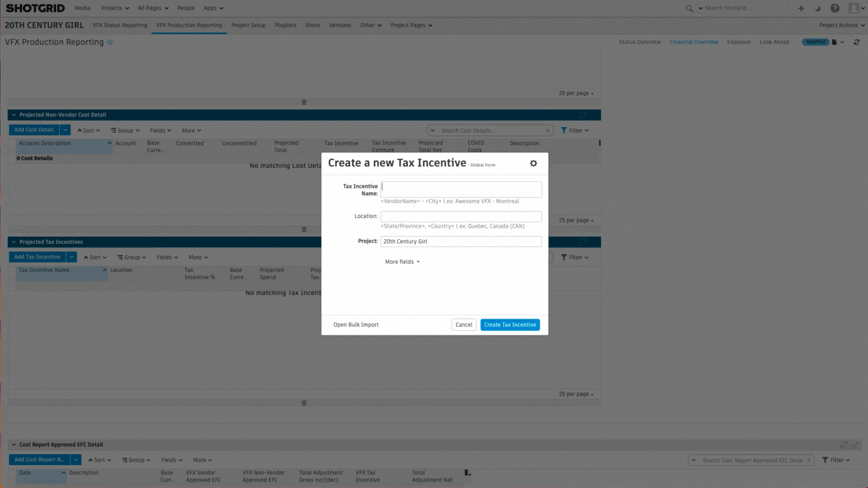Open the user avatar menu
The width and height of the screenshot is (868, 488).
[856, 8]
